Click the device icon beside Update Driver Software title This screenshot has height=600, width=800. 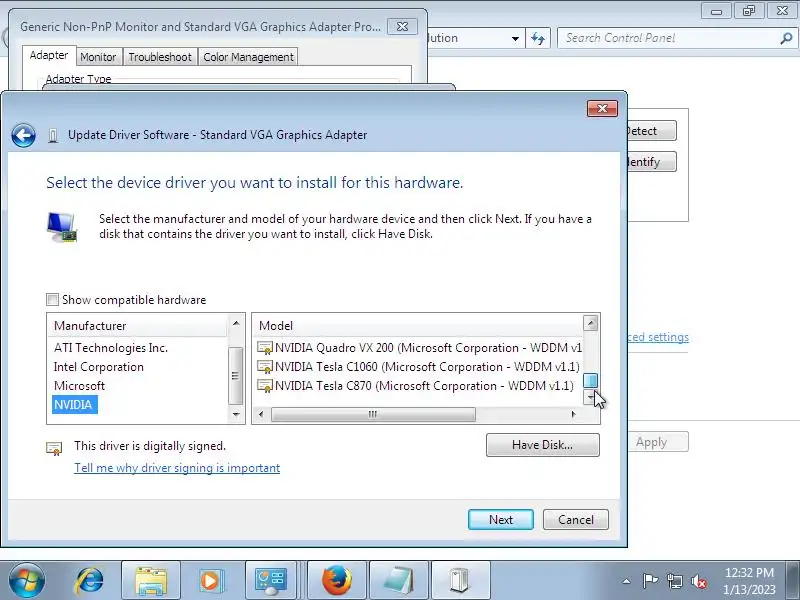(53, 136)
